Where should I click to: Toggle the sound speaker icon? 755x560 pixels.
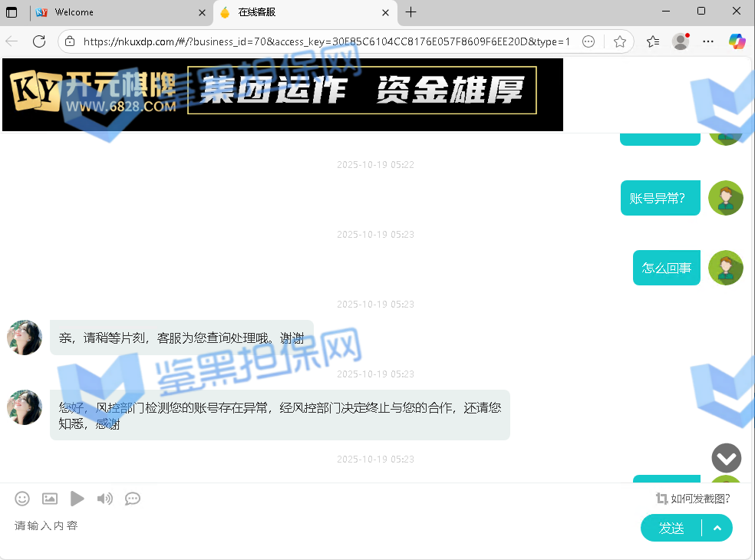tap(104, 499)
